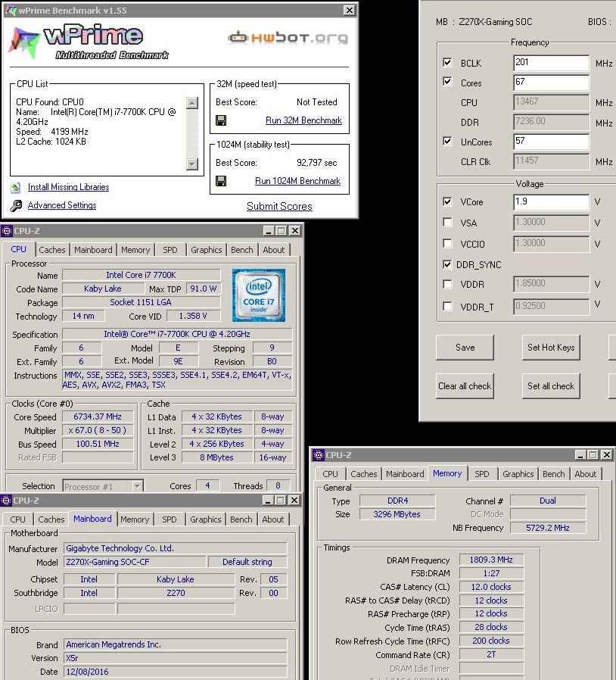Enable the VDDR checkbox
This screenshot has width=616, height=680.
click(x=448, y=285)
